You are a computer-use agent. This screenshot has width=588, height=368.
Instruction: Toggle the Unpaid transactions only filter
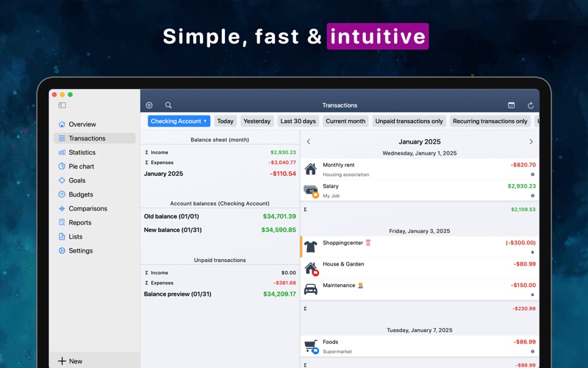click(x=409, y=121)
